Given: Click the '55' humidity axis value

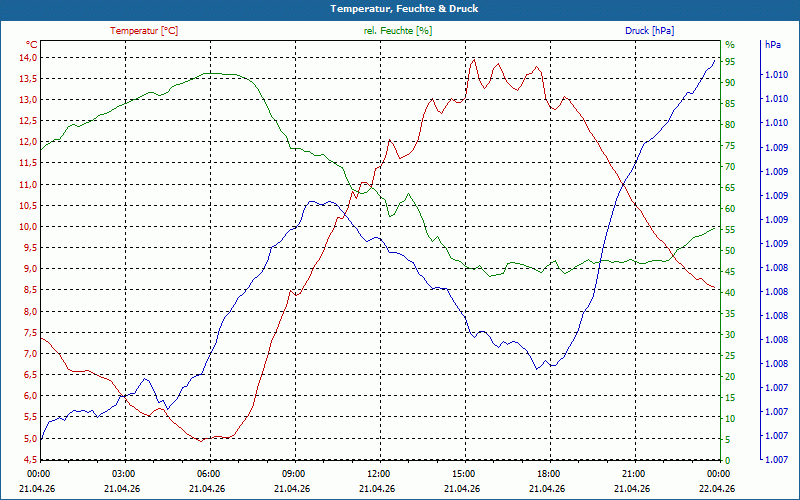Looking at the screenshot, I should pyautogui.click(x=730, y=230).
